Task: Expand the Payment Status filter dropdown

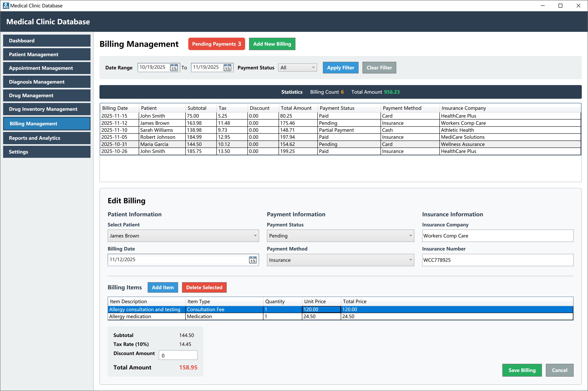Action: [x=297, y=68]
